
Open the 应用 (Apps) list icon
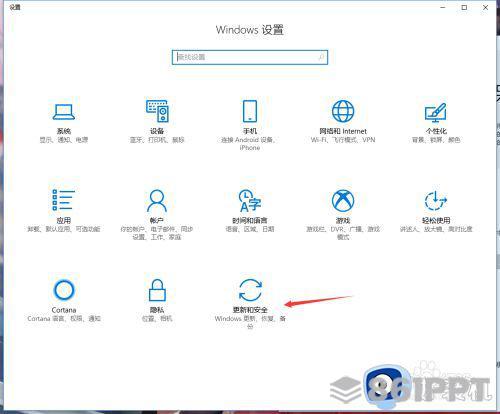tap(63, 200)
